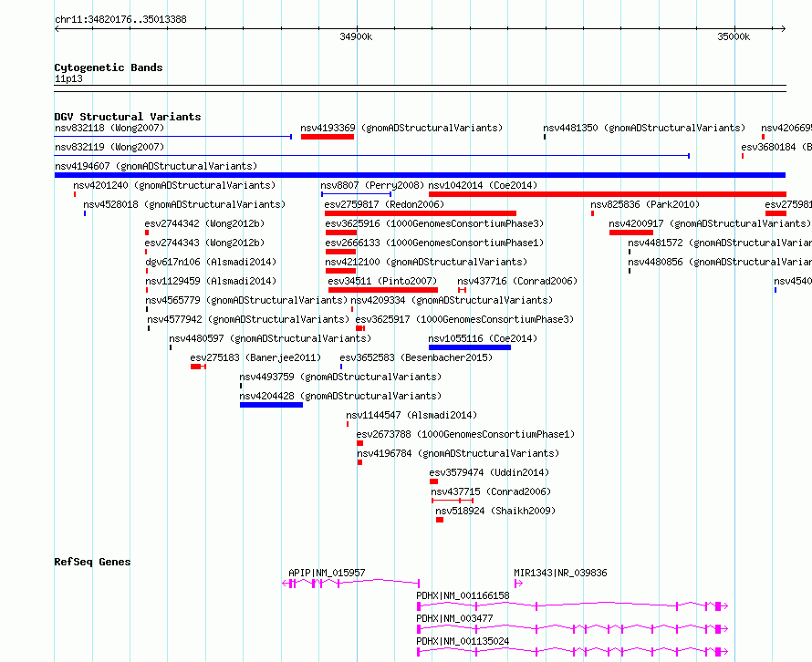Click nsv4565779 gnomAD variant label
The height and width of the screenshot is (662, 812).
click(246, 300)
